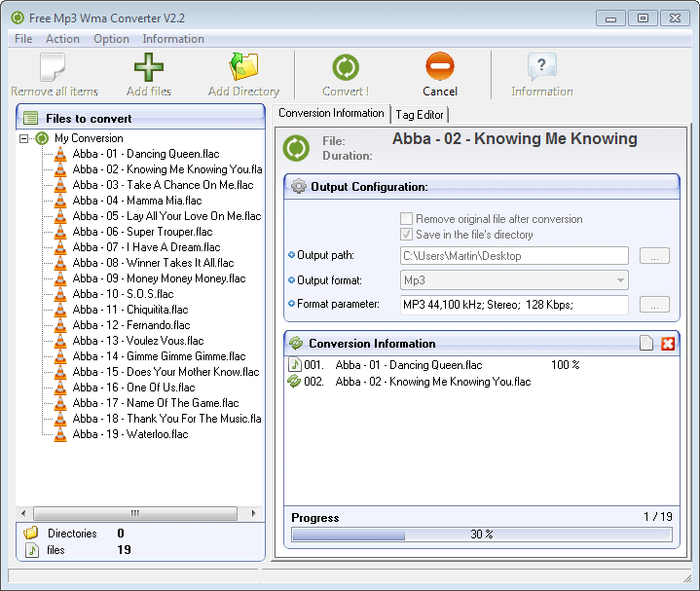Open the Action menu
Image resolution: width=700 pixels, height=591 pixels.
click(x=62, y=39)
